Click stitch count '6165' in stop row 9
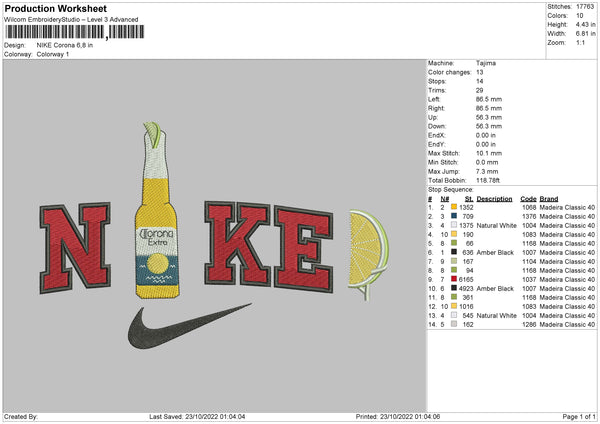 pyautogui.click(x=466, y=280)
